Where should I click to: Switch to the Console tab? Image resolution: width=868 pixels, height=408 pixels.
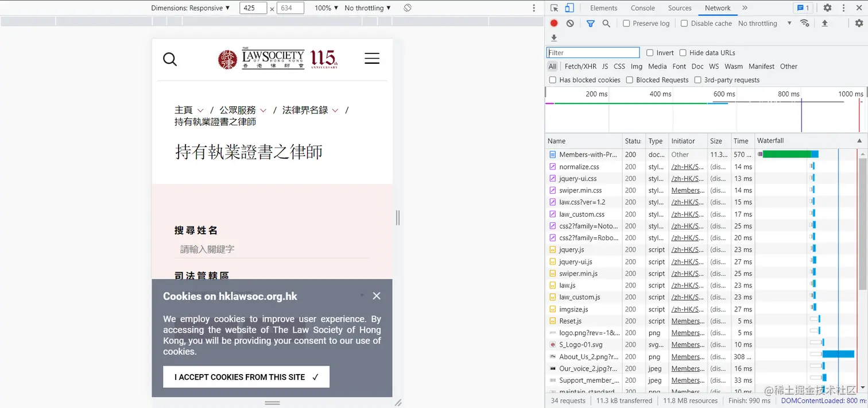click(x=642, y=8)
